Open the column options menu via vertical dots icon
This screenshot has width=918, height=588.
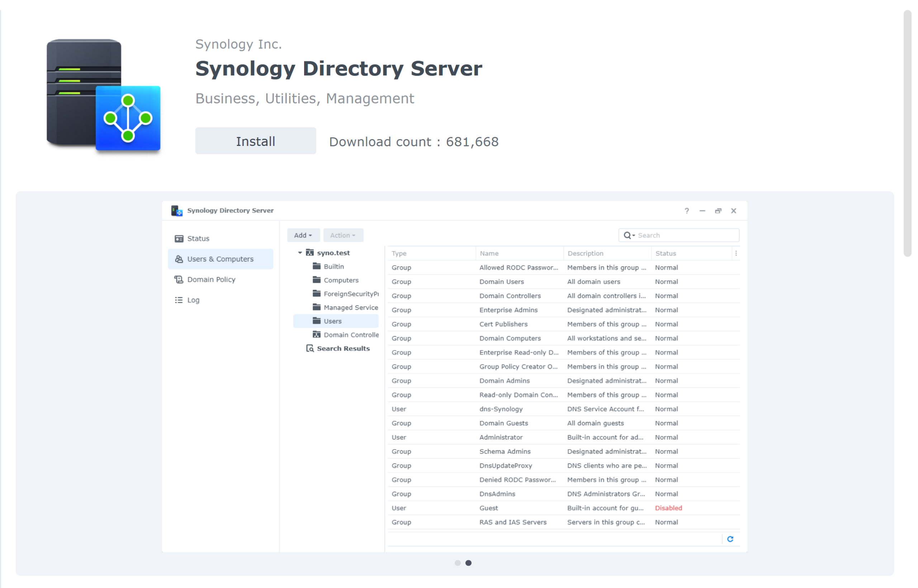[x=736, y=253]
